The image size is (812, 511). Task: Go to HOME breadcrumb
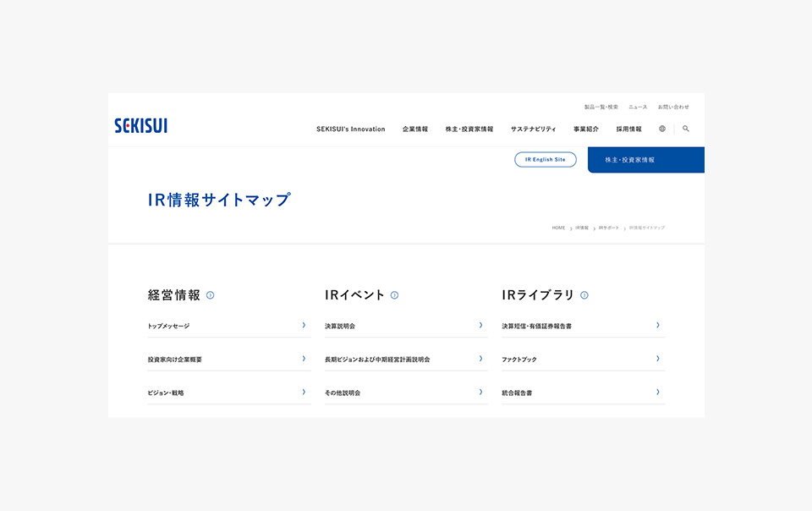point(558,228)
